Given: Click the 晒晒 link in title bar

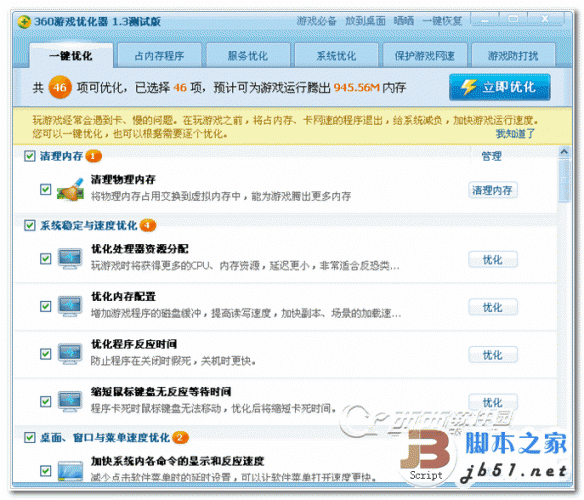Looking at the screenshot, I should pyautogui.click(x=404, y=21).
